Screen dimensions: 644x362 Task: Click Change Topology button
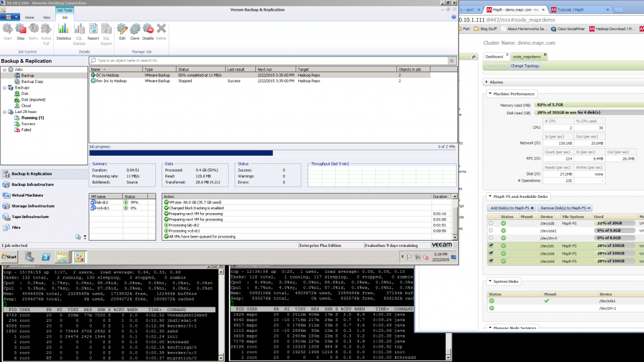[x=525, y=65]
